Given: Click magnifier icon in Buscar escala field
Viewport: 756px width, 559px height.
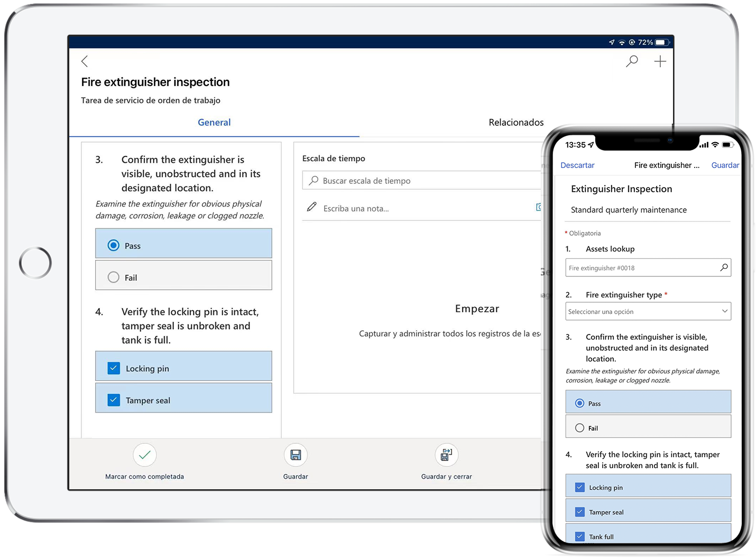Looking at the screenshot, I should pos(314,180).
